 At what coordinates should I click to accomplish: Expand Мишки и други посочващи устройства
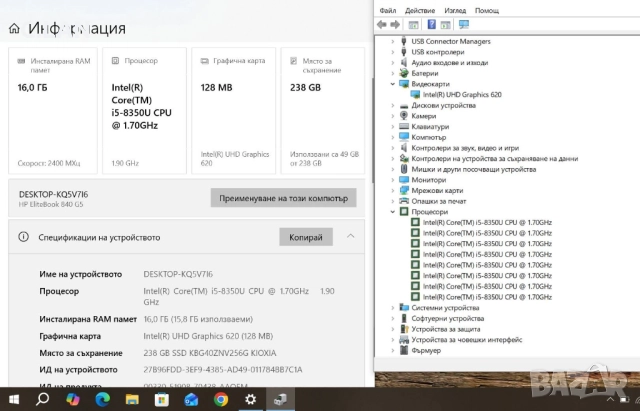pyautogui.click(x=393, y=169)
